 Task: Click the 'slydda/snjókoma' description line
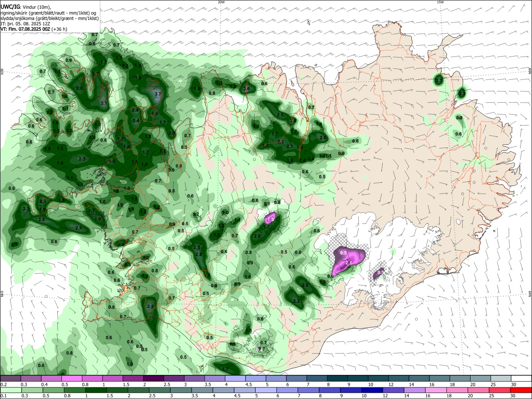pyautogui.click(x=49, y=18)
